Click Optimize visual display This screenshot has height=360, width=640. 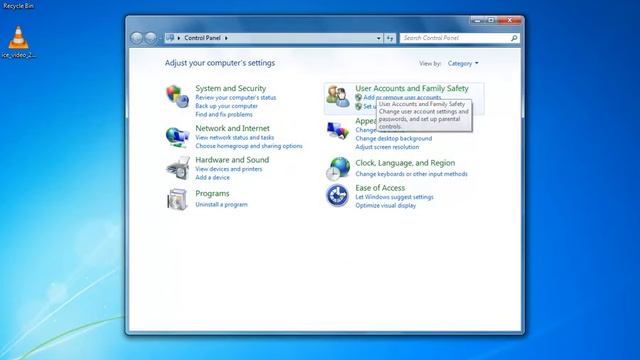tap(385, 205)
